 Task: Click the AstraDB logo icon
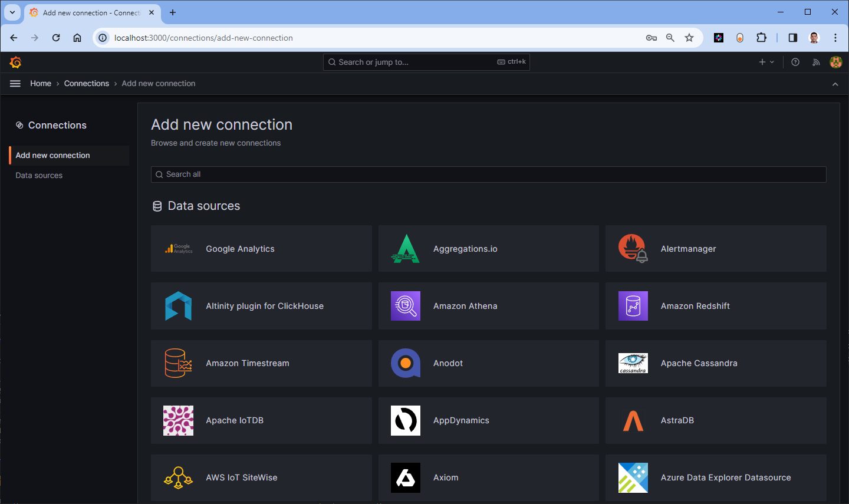(x=633, y=420)
